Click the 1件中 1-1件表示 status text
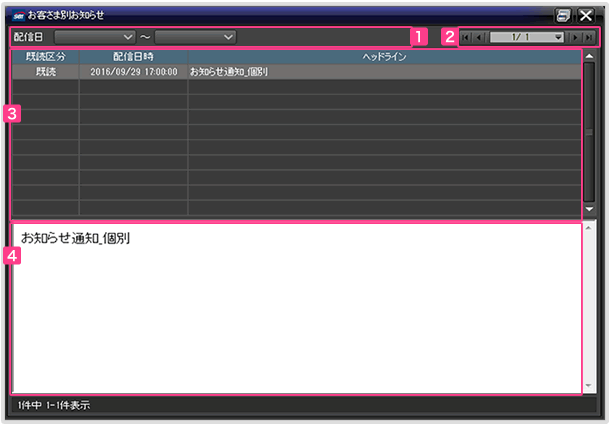 54,405
